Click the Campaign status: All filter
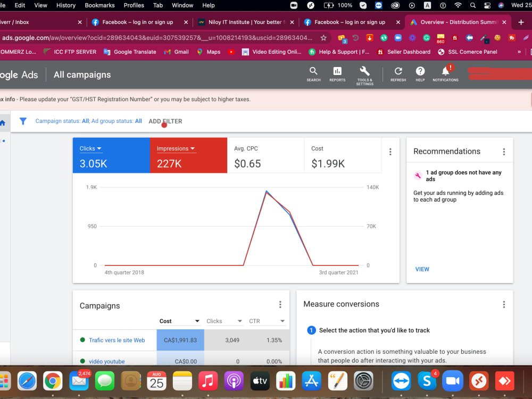This screenshot has width=532, height=399. coord(62,121)
